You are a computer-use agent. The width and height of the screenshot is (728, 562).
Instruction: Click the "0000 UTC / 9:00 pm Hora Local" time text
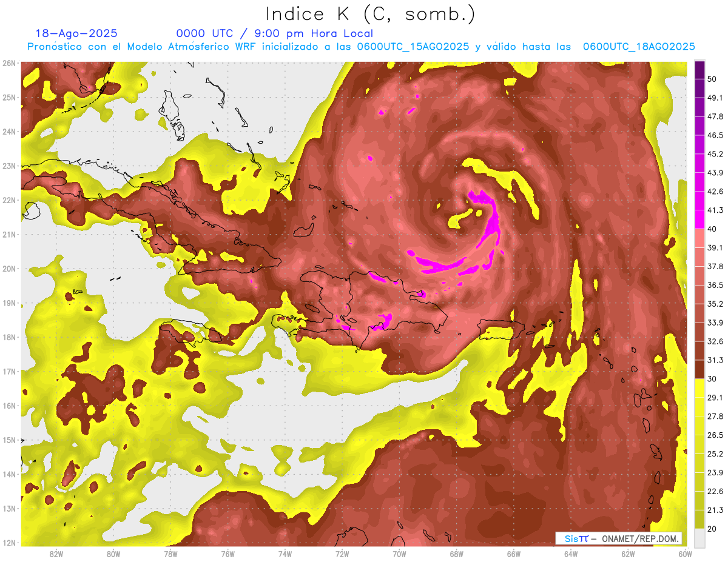pyautogui.click(x=275, y=33)
